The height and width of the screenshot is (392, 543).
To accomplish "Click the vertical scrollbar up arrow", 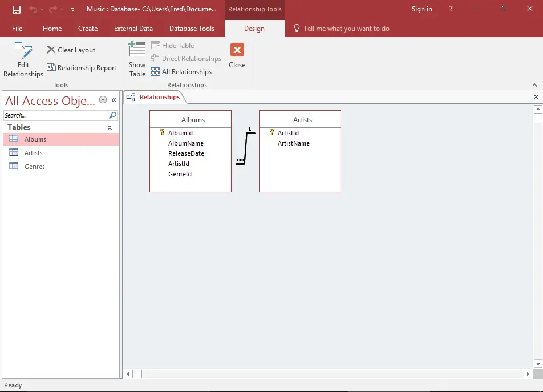I will [x=538, y=110].
